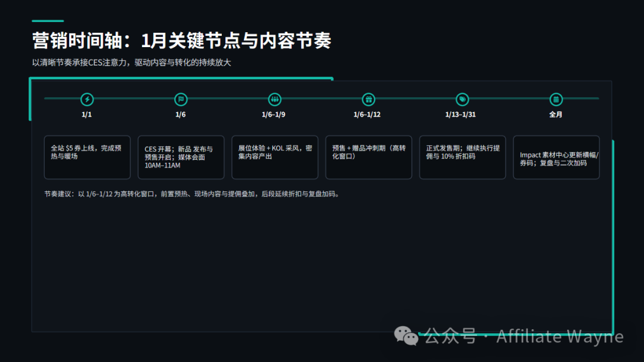Select the card reading 全站 $5 券上线

pos(87,156)
